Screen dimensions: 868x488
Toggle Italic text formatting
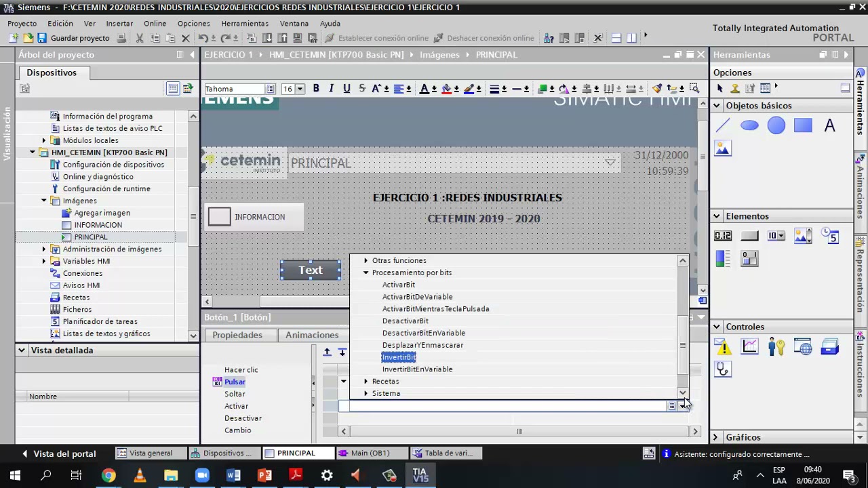[331, 89]
